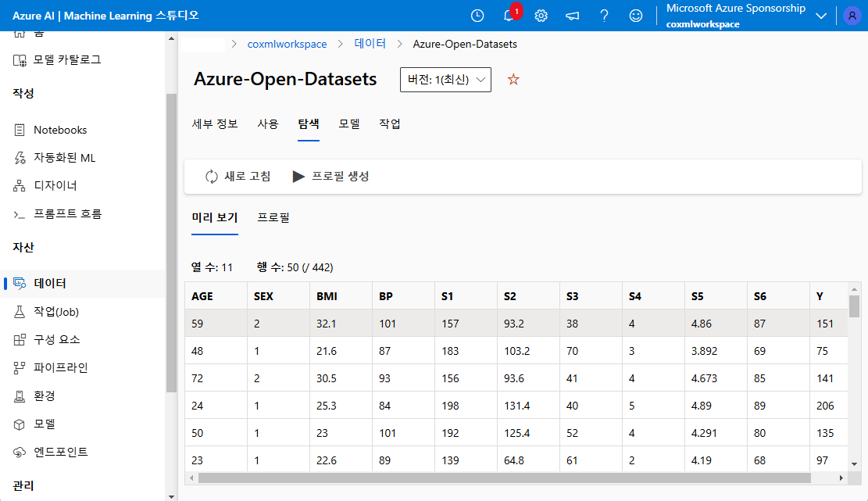Click the 환경 environment icon
This screenshot has width=868, height=501.
[x=20, y=395]
